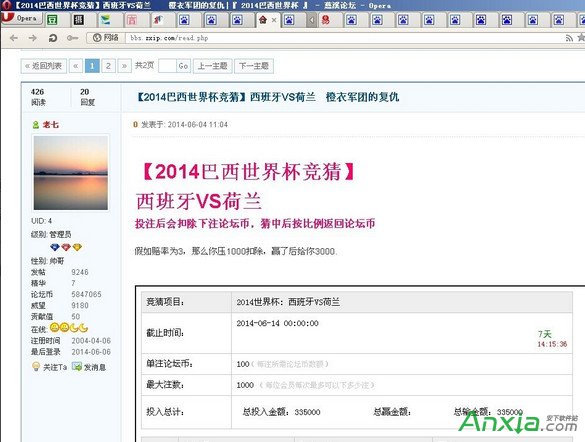Go back with the browser back arrow
585x442 pixels.
point(14,38)
